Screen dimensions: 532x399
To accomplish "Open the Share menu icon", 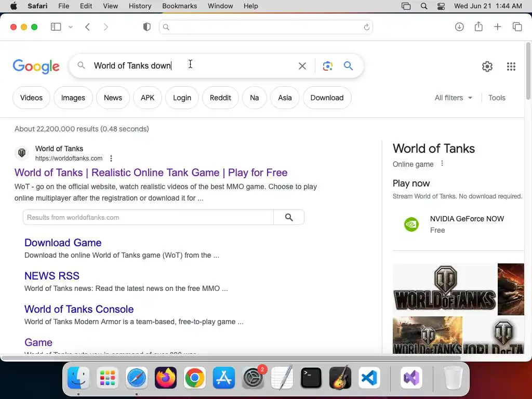I will coord(478,26).
